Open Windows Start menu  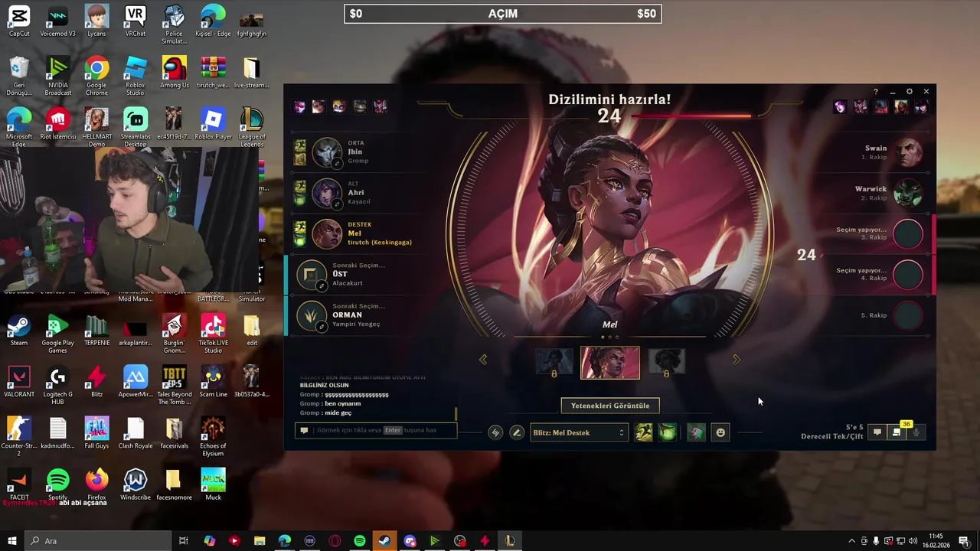[11, 541]
